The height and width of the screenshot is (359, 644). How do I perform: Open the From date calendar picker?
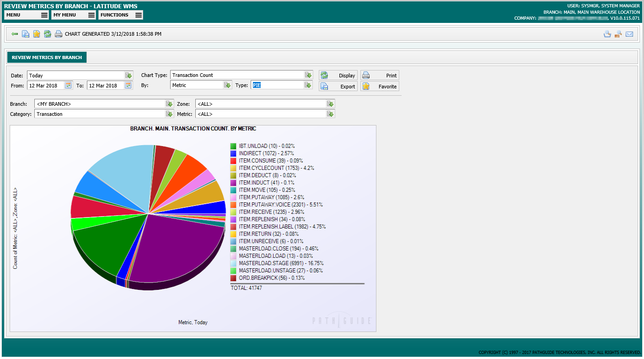point(68,85)
